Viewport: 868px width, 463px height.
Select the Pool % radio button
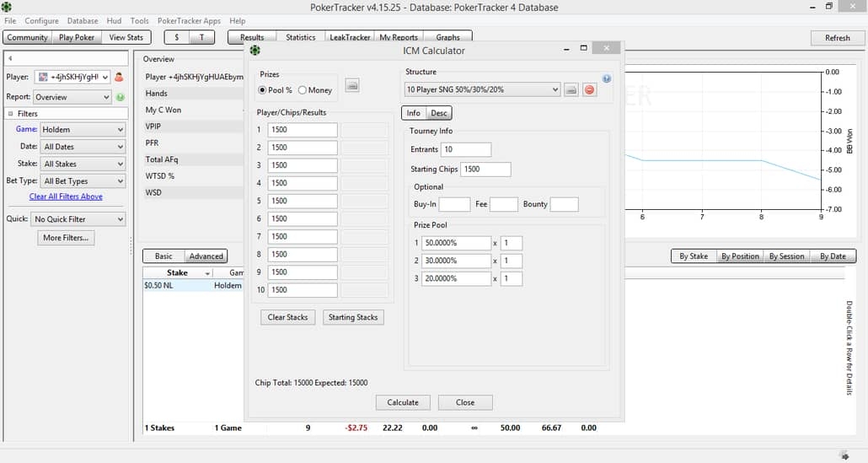[x=262, y=89]
